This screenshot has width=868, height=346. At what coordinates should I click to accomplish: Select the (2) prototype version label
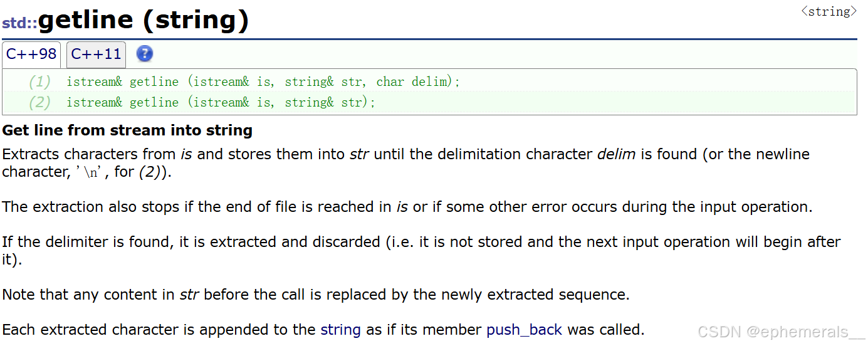(39, 102)
